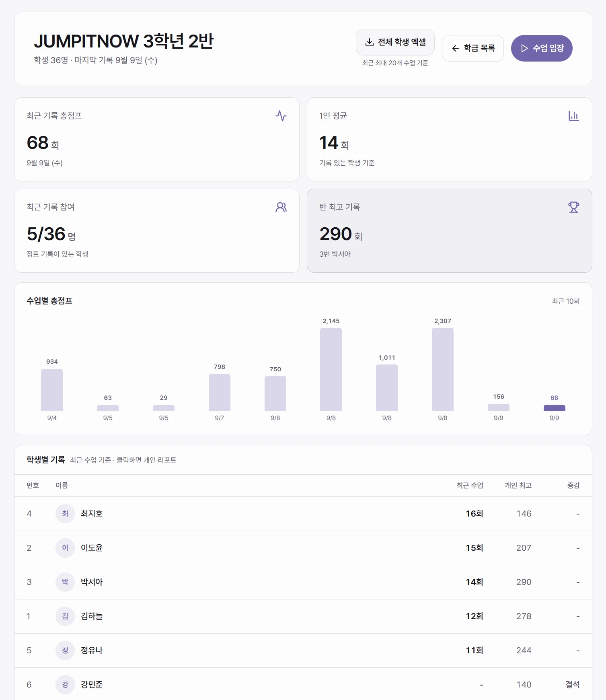
Task: Click the tallest bar labeled 2,307
Action: coord(443,369)
